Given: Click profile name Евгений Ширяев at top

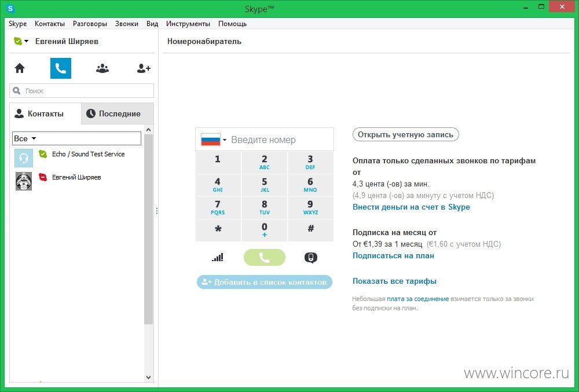Looking at the screenshot, I should click(x=67, y=41).
